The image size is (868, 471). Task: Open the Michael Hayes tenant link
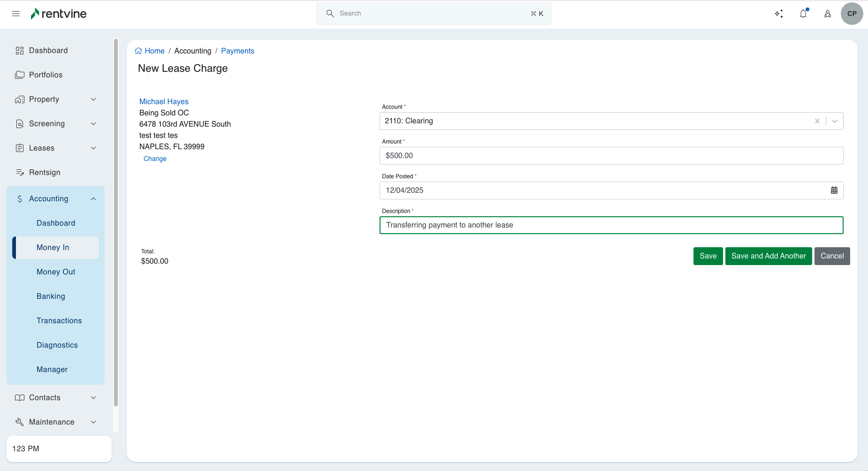(164, 102)
